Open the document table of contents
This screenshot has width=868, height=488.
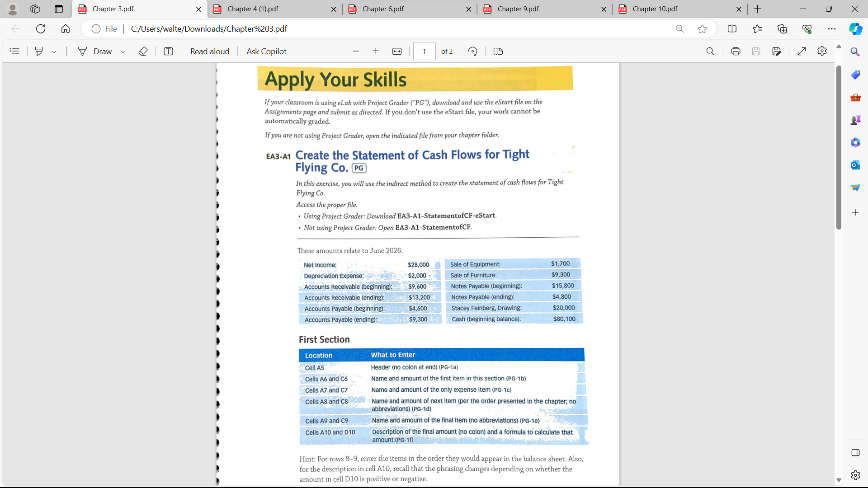15,51
